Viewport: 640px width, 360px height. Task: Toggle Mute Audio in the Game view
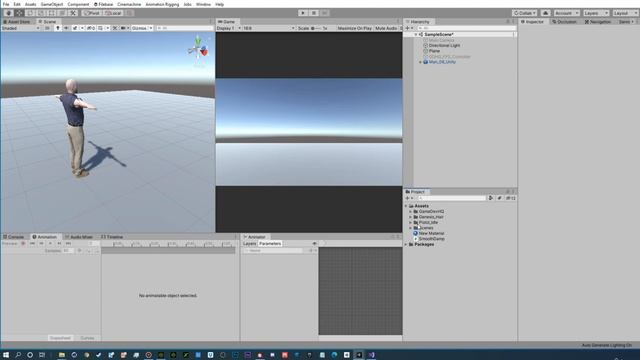tap(386, 28)
